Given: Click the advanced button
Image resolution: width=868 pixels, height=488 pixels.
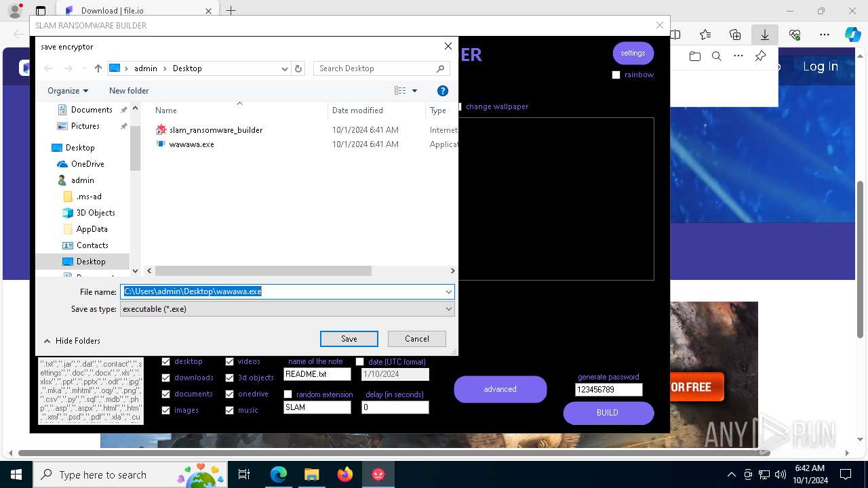Looking at the screenshot, I should tap(500, 389).
